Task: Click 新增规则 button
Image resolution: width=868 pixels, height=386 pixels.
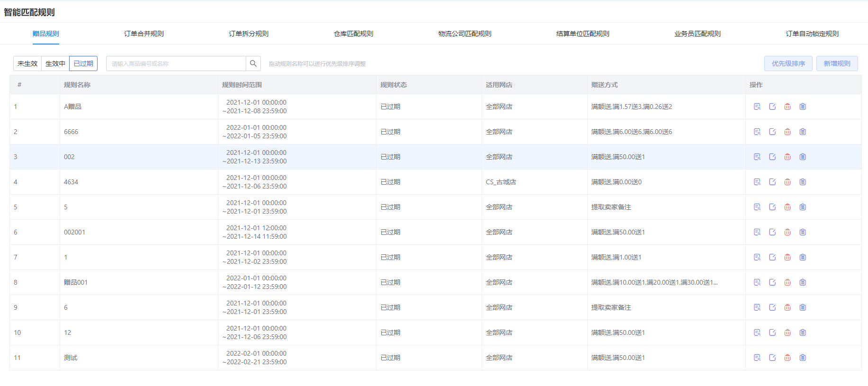Action: coord(837,63)
